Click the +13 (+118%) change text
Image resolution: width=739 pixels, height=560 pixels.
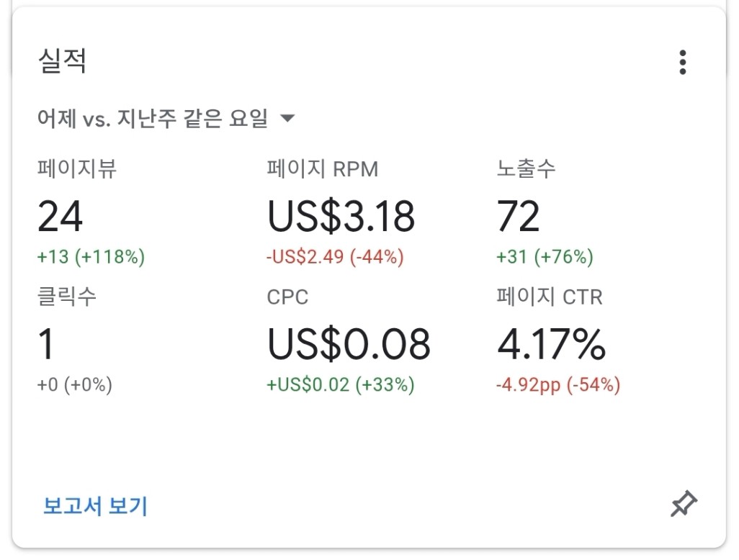[91, 257]
